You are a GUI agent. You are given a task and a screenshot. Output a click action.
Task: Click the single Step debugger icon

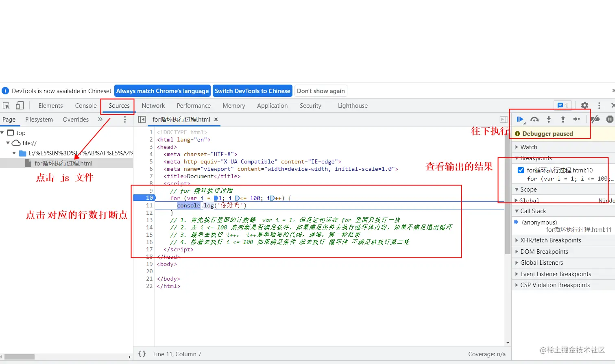pos(577,119)
